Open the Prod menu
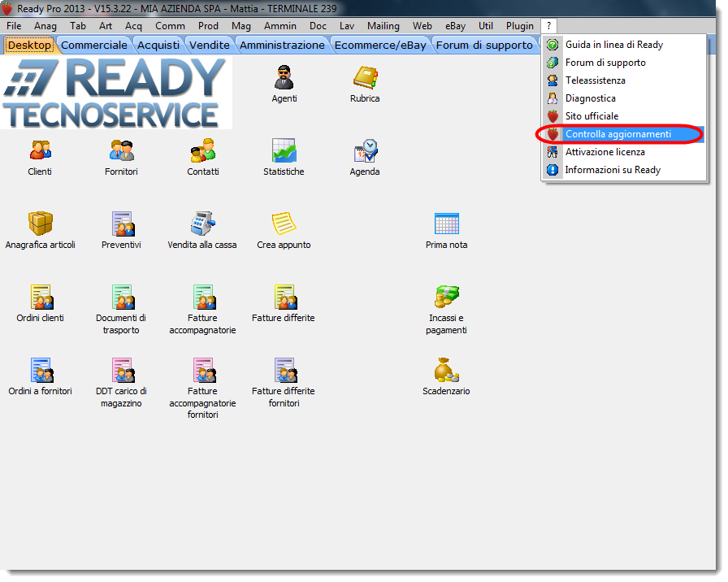This screenshot has height=582, width=728. pos(208,26)
